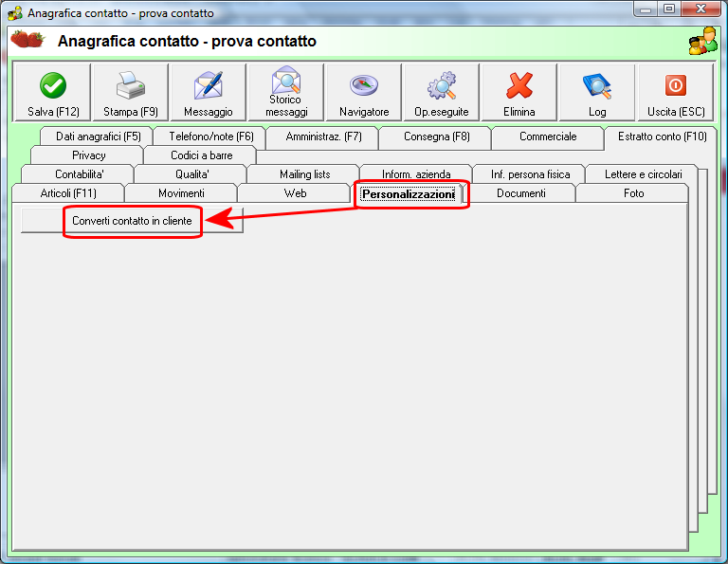Image resolution: width=728 pixels, height=564 pixels.
Task: Switch to Contabilita' tab
Action: [x=79, y=174]
